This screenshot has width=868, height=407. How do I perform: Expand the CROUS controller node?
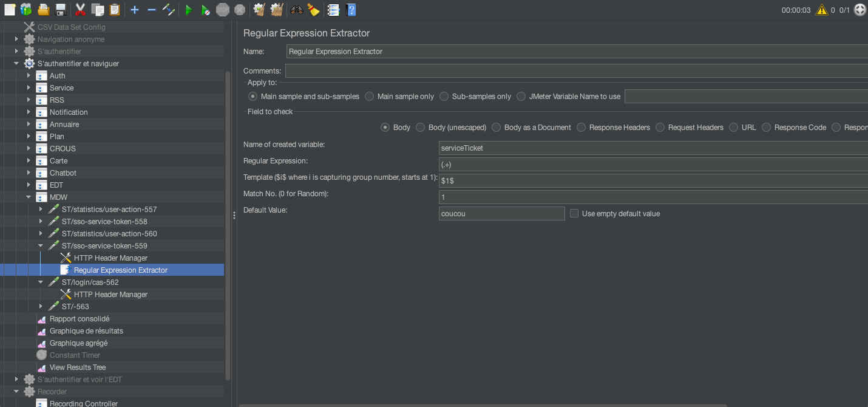29,149
